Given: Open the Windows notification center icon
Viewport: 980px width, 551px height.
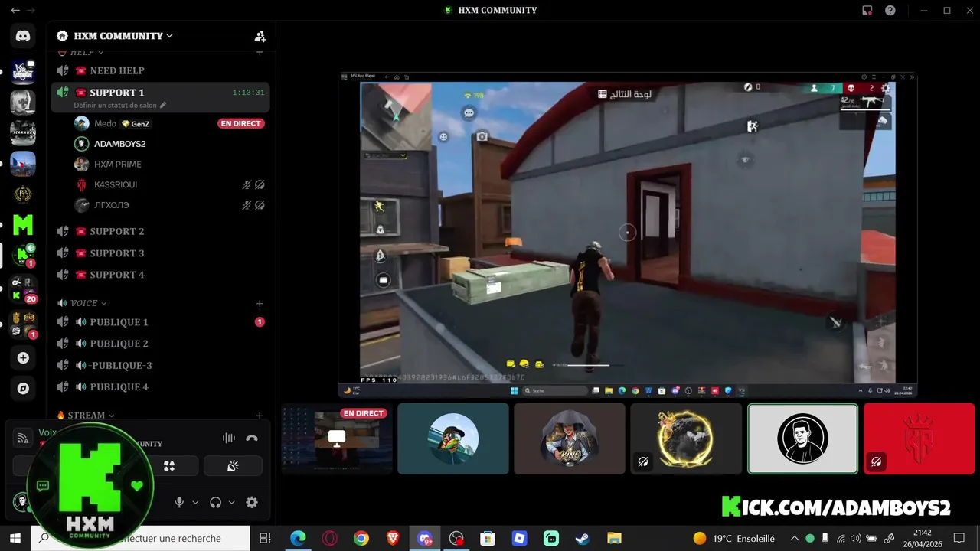Looking at the screenshot, I should click(x=959, y=538).
